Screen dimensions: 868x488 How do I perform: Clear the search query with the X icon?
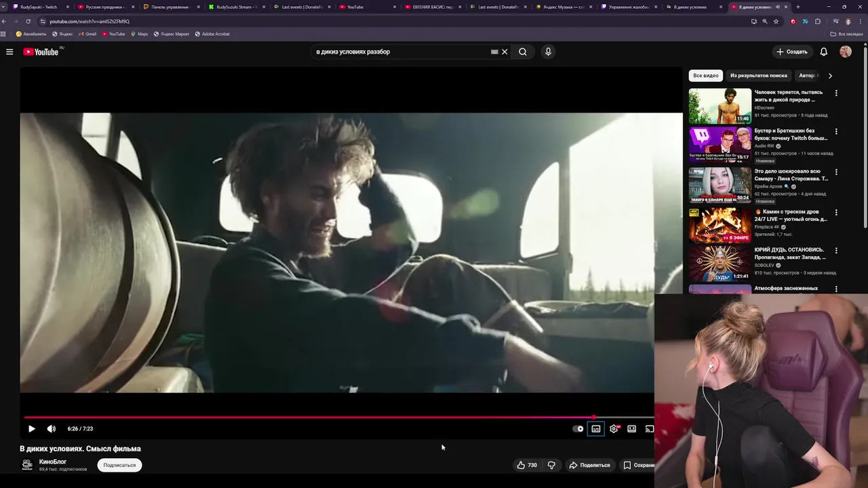(x=505, y=52)
